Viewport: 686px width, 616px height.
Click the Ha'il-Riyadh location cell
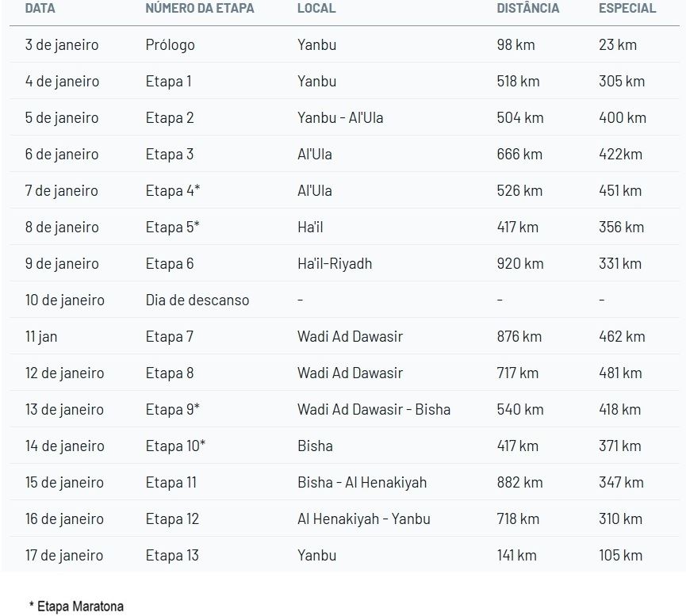click(335, 264)
